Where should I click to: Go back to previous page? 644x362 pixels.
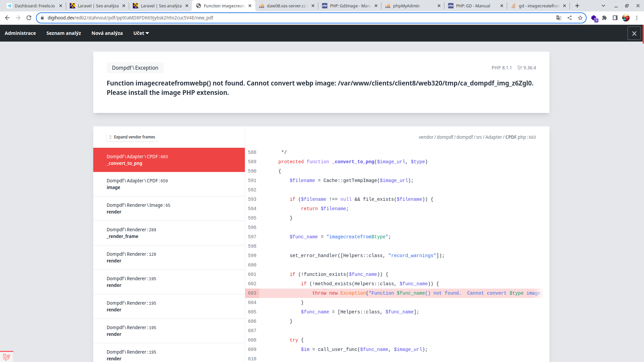7,18
